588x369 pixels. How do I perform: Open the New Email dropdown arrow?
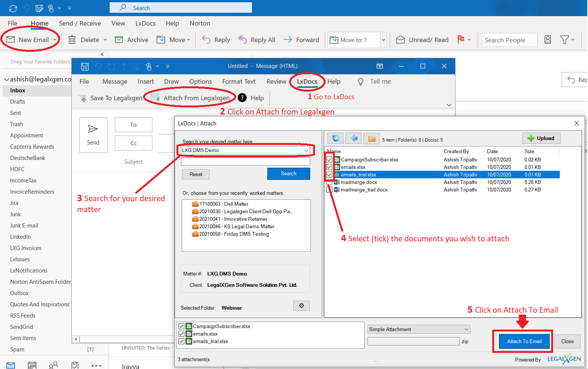[x=55, y=40]
